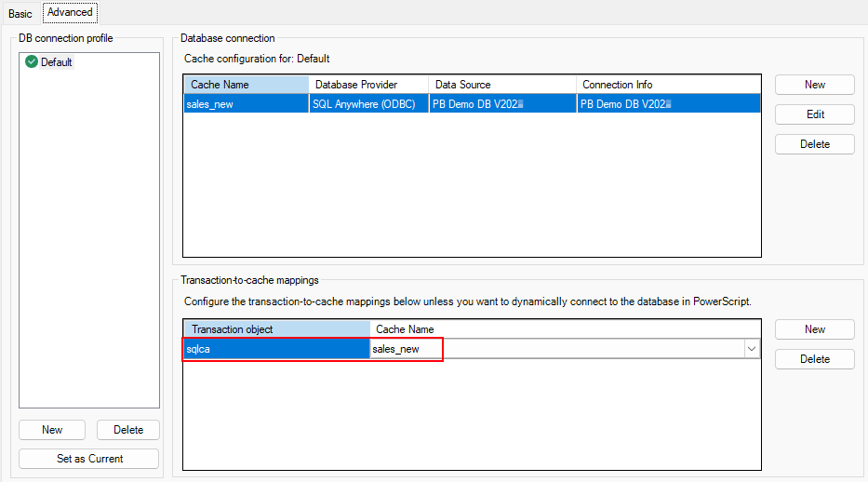Delete the sales_new database connection cache
868x482 pixels.
tap(814, 144)
